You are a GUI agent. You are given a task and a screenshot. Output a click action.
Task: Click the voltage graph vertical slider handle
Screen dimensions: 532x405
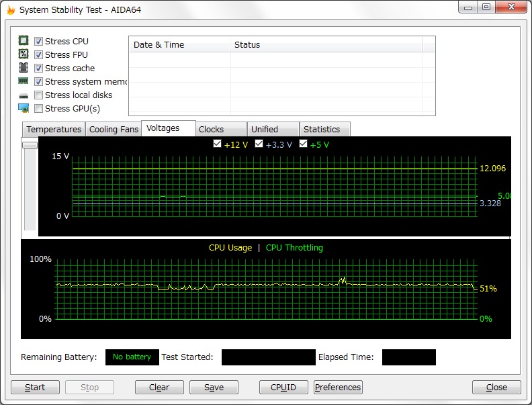[30, 145]
